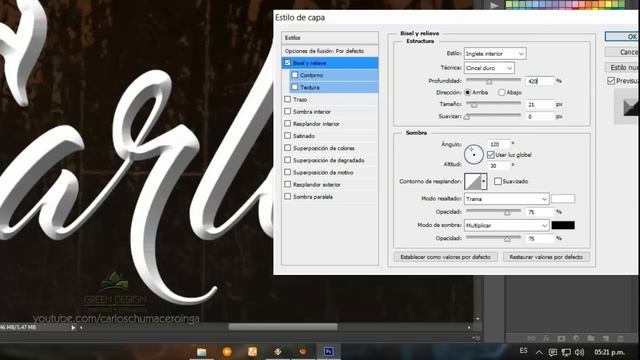Click the delete layer trash icon
This screenshot has width=640, height=360.
pyautogui.click(x=620, y=338)
